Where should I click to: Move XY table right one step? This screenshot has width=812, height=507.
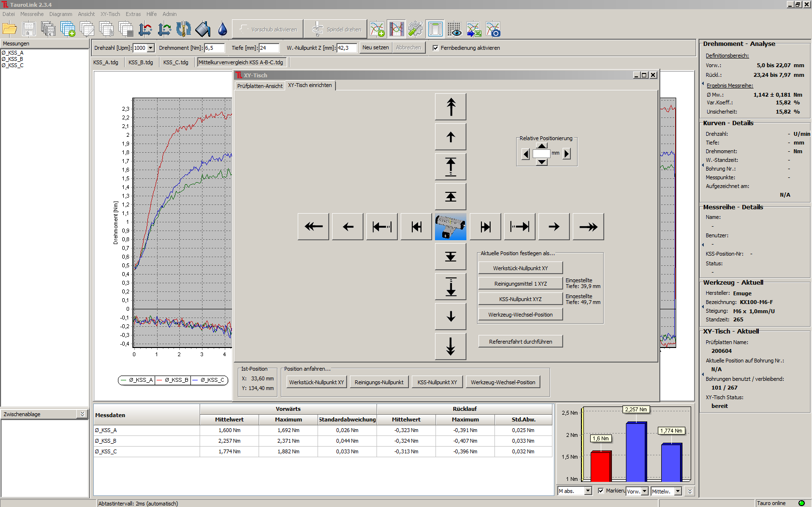pos(554,227)
